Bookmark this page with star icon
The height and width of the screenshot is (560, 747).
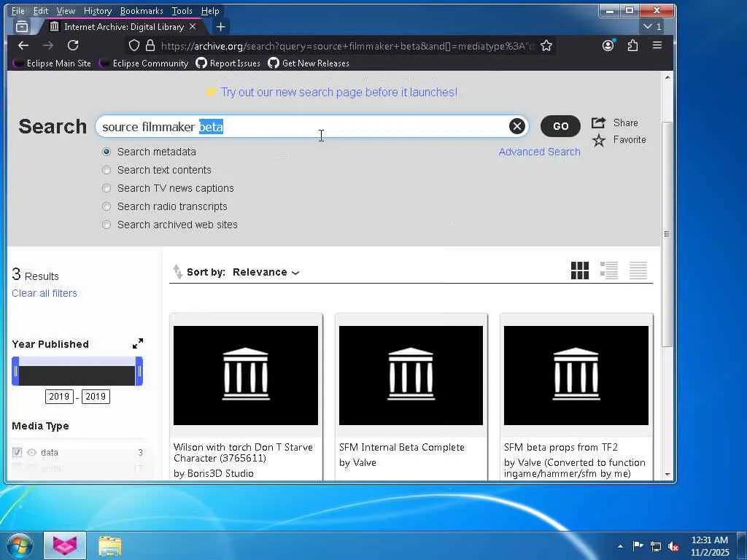pyautogui.click(x=546, y=45)
